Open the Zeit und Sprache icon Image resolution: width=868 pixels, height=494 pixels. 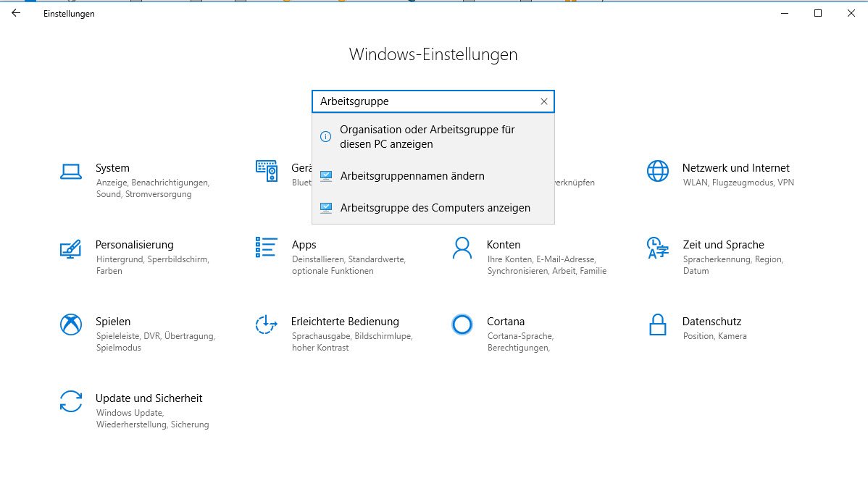click(x=658, y=248)
